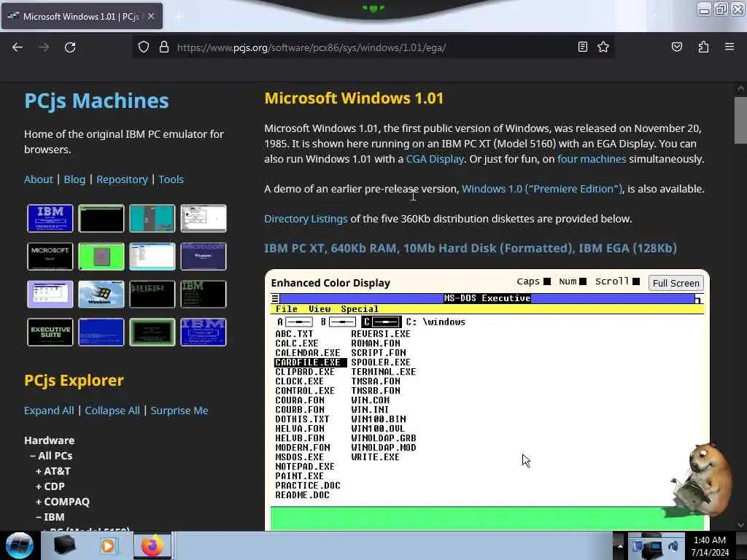Viewport: 747px width, 560px height.
Task: Open the extensions puzzle icon
Action: (x=703, y=47)
